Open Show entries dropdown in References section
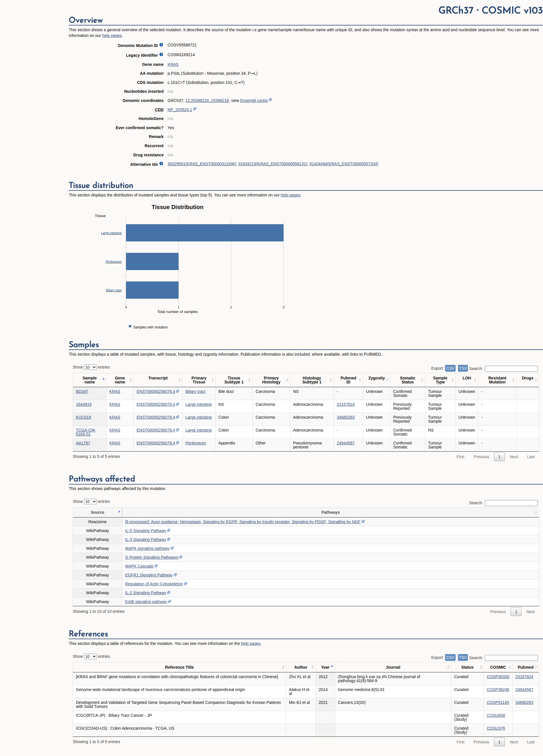543x756 pixels. coord(90,656)
